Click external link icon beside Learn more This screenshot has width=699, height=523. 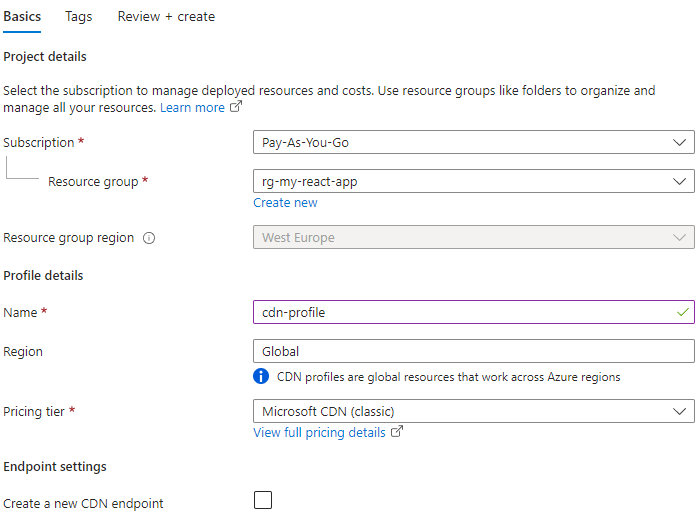(236, 107)
